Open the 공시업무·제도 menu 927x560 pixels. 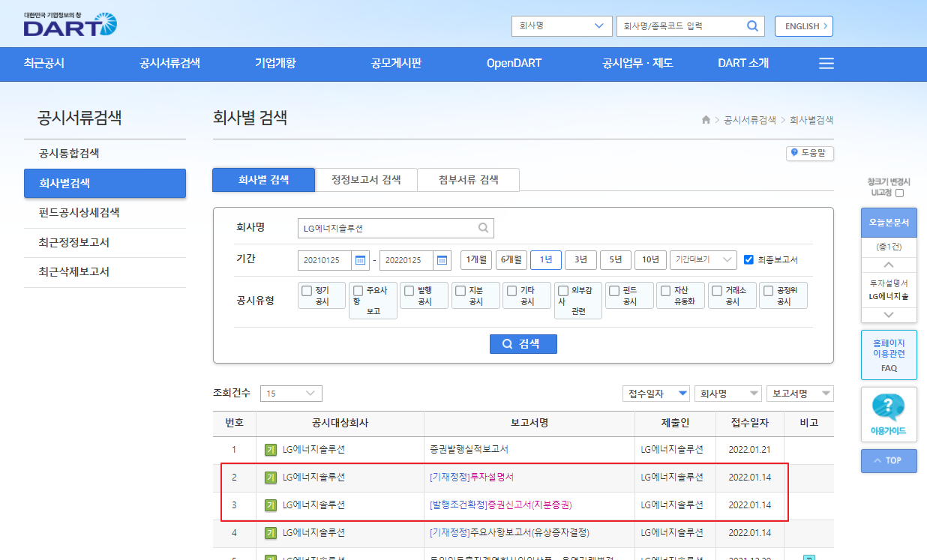637,64
